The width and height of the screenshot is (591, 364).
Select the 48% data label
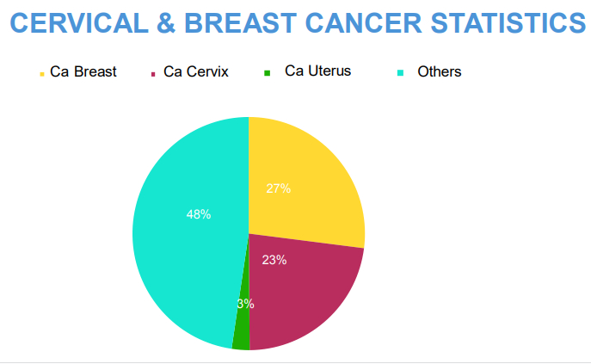click(x=199, y=214)
